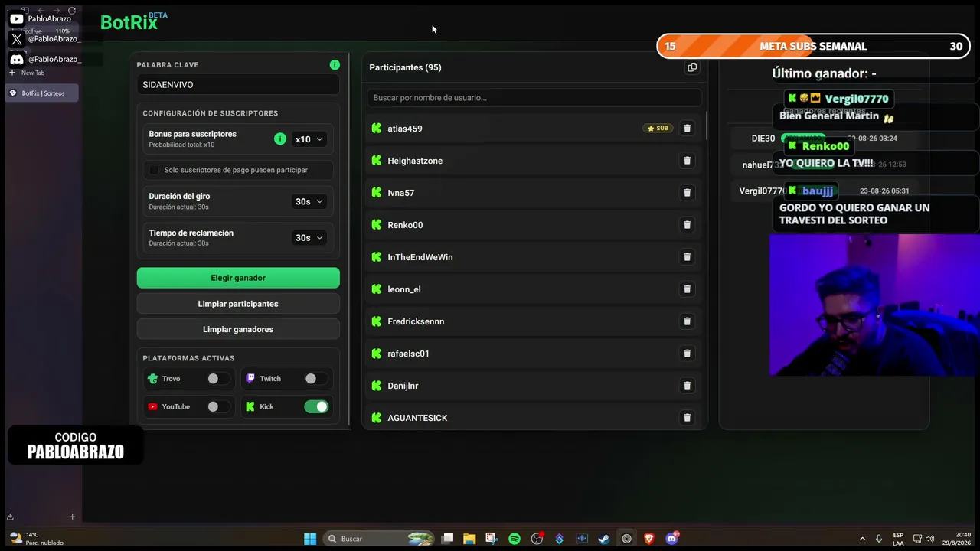Switch to Brave browser in the taskbar
980x551 pixels.
pyautogui.click(x=649, y=539)
